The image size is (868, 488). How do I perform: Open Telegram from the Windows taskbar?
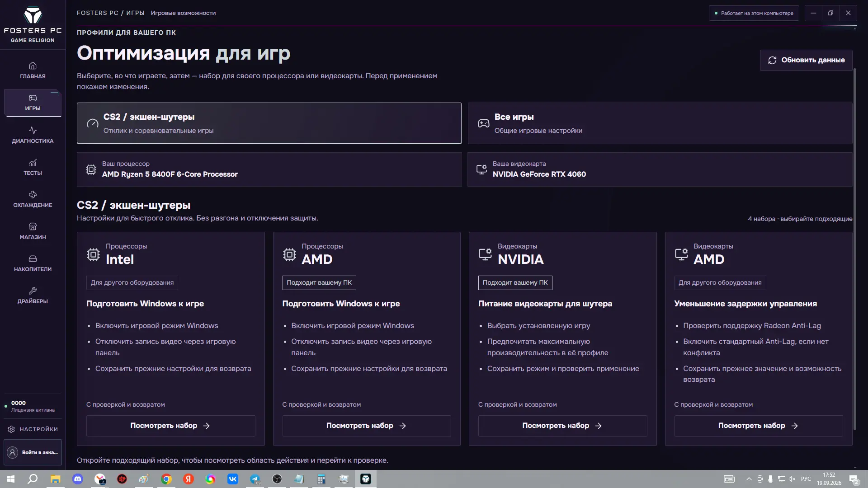click(255, 479)
